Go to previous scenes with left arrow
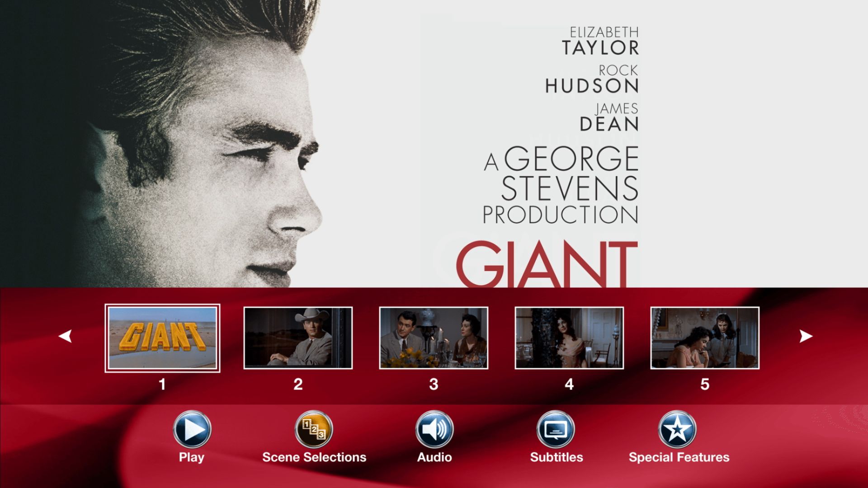 (x=65, y=336)
